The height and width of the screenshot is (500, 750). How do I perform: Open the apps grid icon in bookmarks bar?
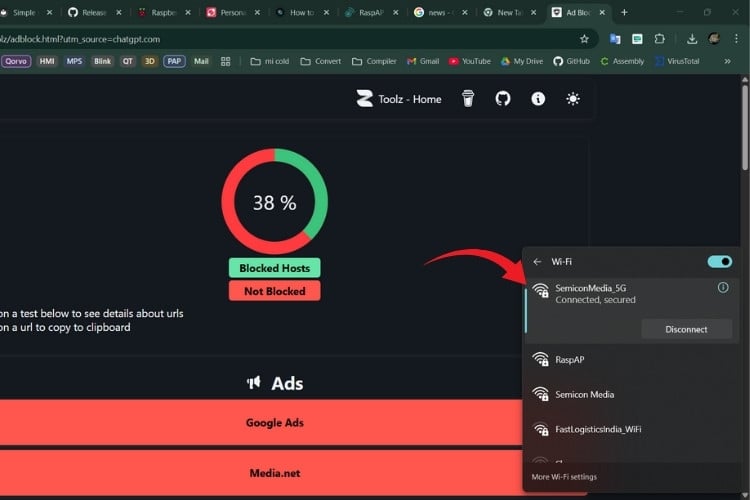click(x=225, y=61)
